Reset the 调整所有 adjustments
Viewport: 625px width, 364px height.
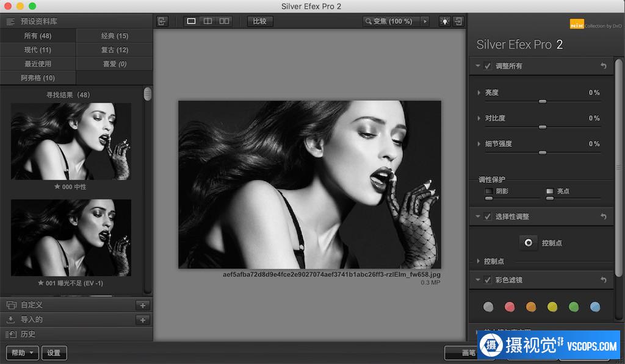604,66
